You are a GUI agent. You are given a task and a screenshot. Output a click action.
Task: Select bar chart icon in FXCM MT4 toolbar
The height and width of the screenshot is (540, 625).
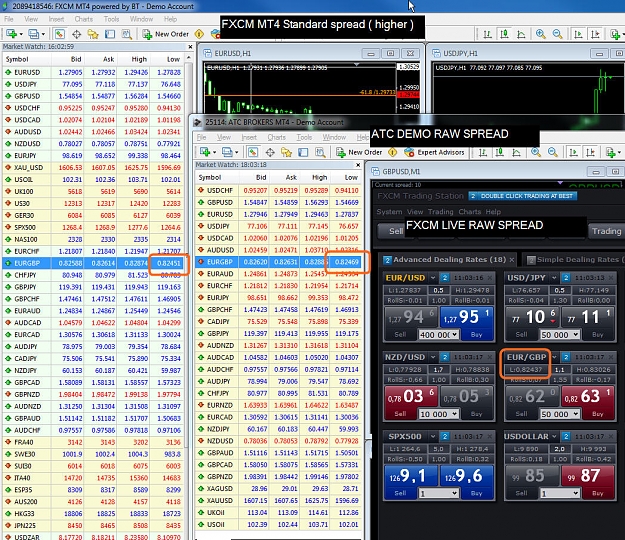point(487,34)
